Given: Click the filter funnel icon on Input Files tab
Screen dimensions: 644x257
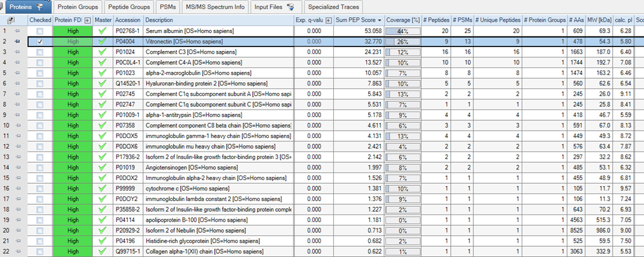Looking at the screenshot, I should (290, 7).
